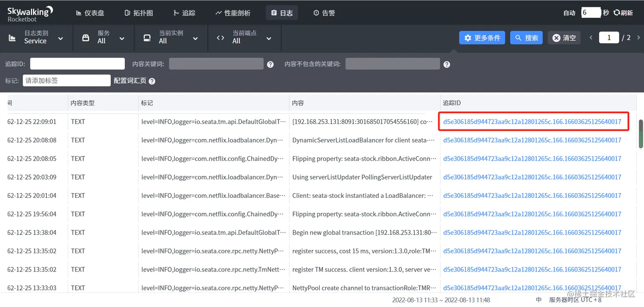644x307 pixels.
Task: Click help icon beside 内容关键词 field
Action: click(x=270, y=64)
